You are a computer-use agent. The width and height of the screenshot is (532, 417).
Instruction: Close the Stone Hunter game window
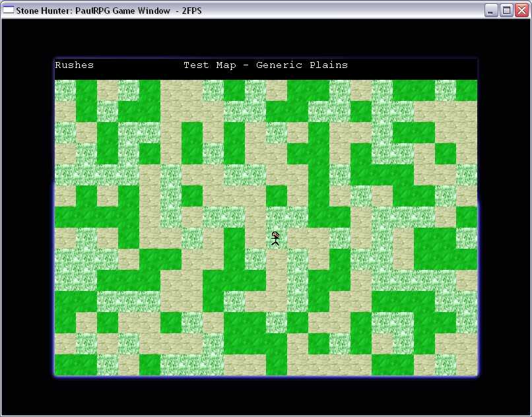click(x=521, y=10)
